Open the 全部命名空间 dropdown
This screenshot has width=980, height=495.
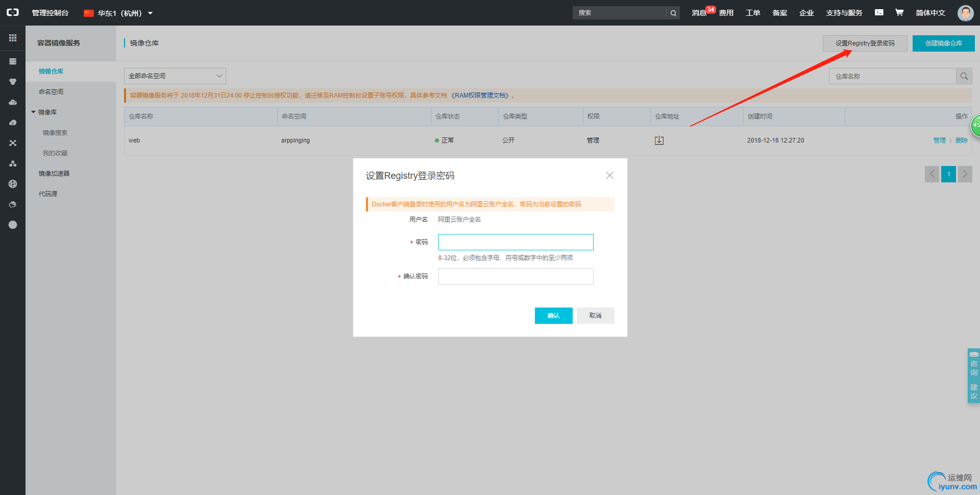point(175,76)
